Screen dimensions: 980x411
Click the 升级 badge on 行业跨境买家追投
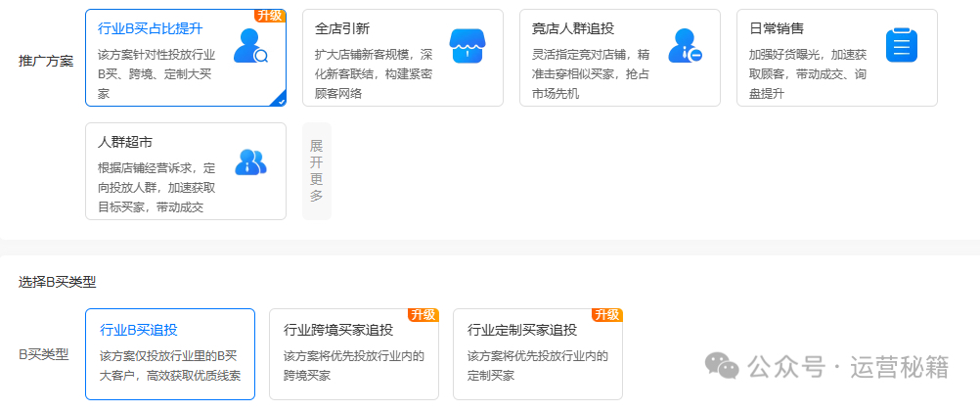pos(423,315)
